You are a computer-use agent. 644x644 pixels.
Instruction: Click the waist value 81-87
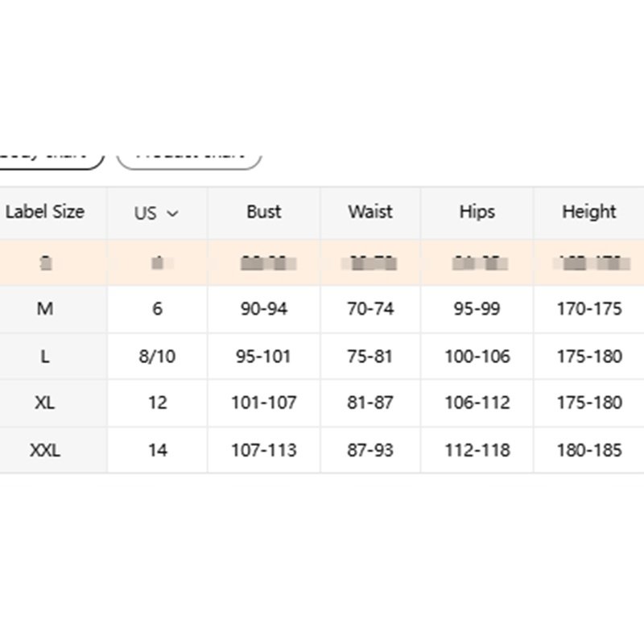370,403
